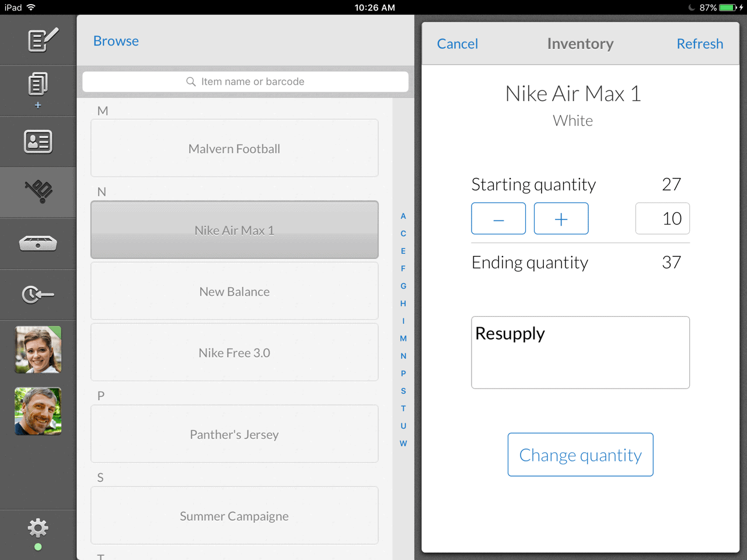Select Panther's Jersey item
747x560 pixels.
pos(235,434)
